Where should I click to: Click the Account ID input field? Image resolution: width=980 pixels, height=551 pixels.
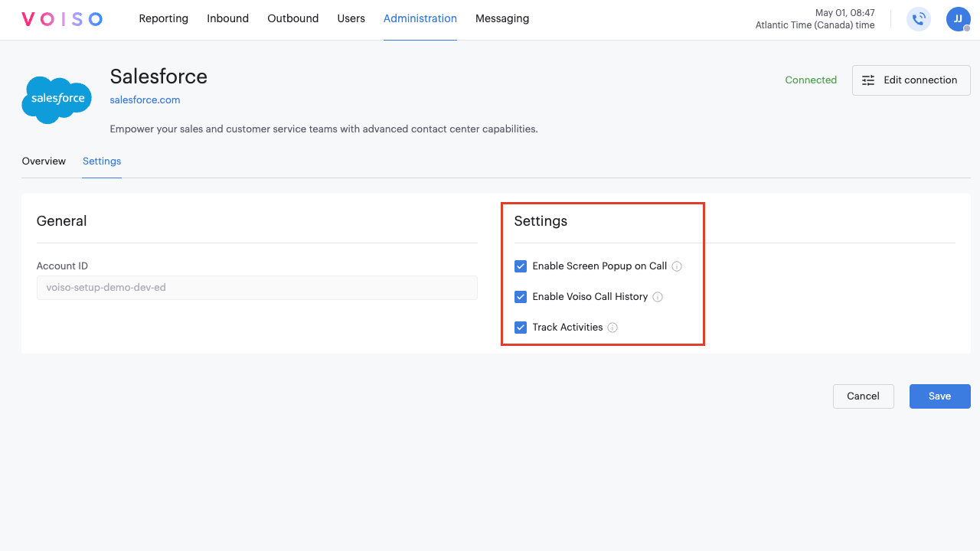point(256,288)
